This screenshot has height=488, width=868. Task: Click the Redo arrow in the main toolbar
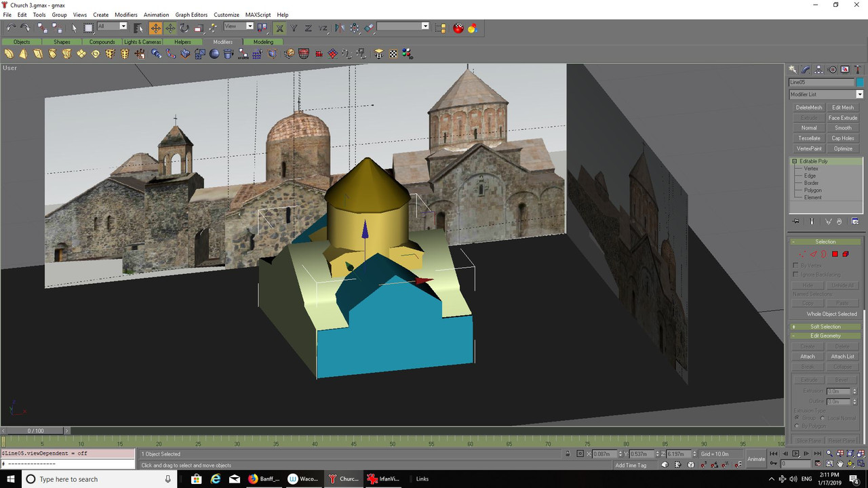click(25, 28)
